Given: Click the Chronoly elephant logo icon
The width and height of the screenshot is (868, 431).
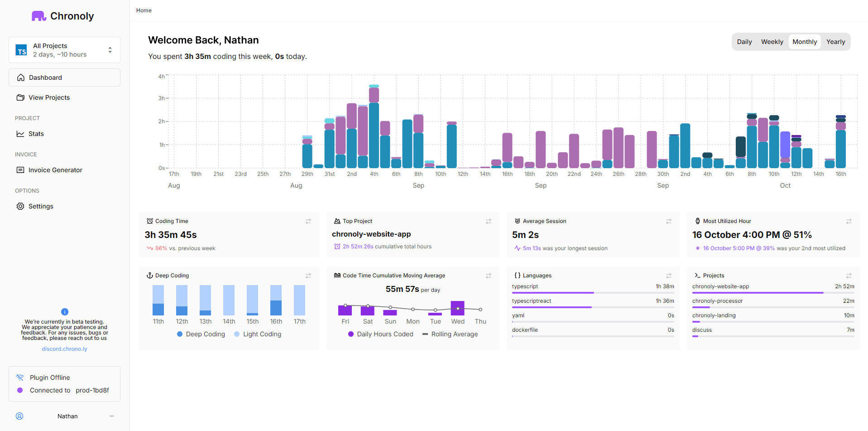Looking at the screenshot, I should pyautogui.click(x=39, y=16).
